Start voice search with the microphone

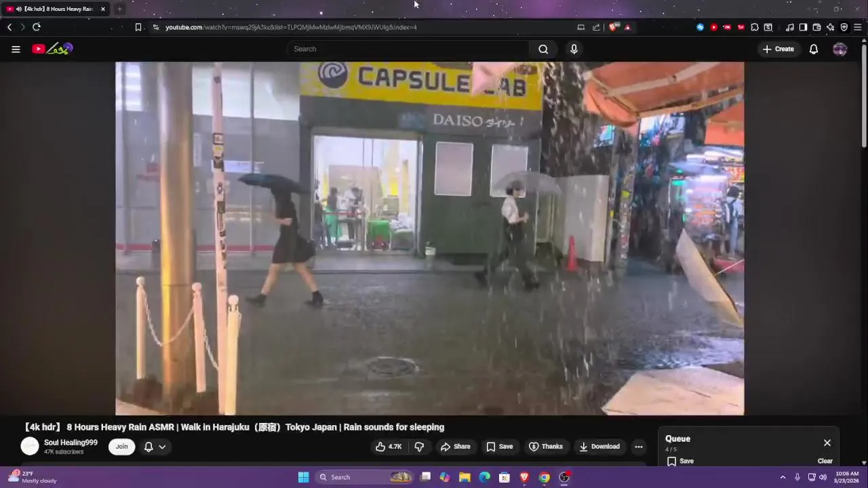[x=574, y=49]
